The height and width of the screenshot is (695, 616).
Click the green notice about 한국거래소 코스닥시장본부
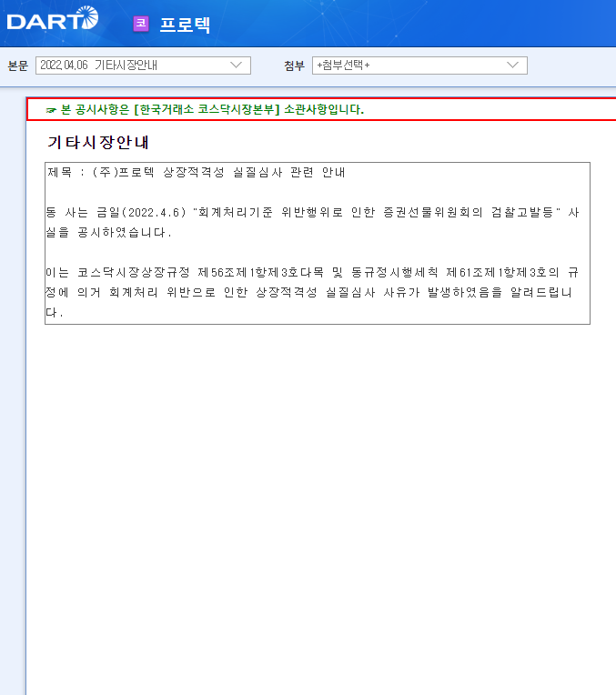coord(212,109)
